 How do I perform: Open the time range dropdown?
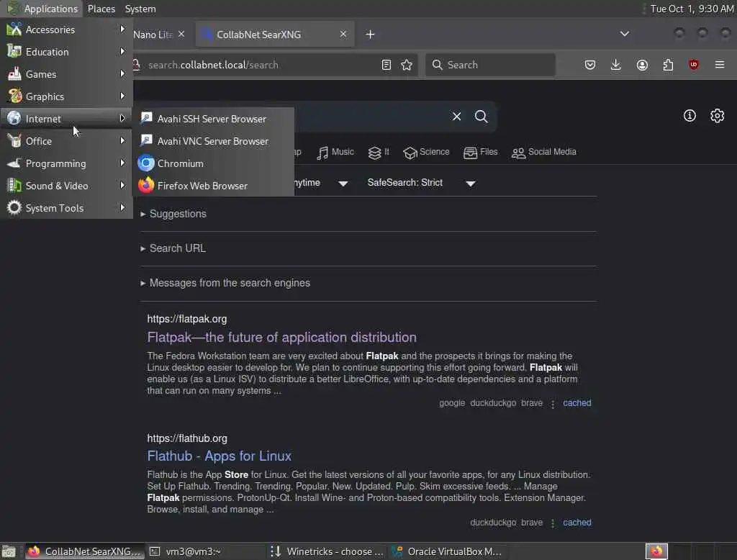pyautogui.click(x=322, y=183)
